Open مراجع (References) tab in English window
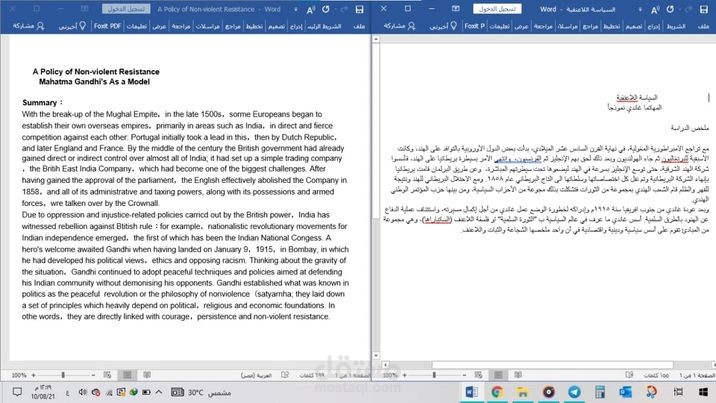Image resolution: width=716 pixels, height=403 pixels. (233, 26)
